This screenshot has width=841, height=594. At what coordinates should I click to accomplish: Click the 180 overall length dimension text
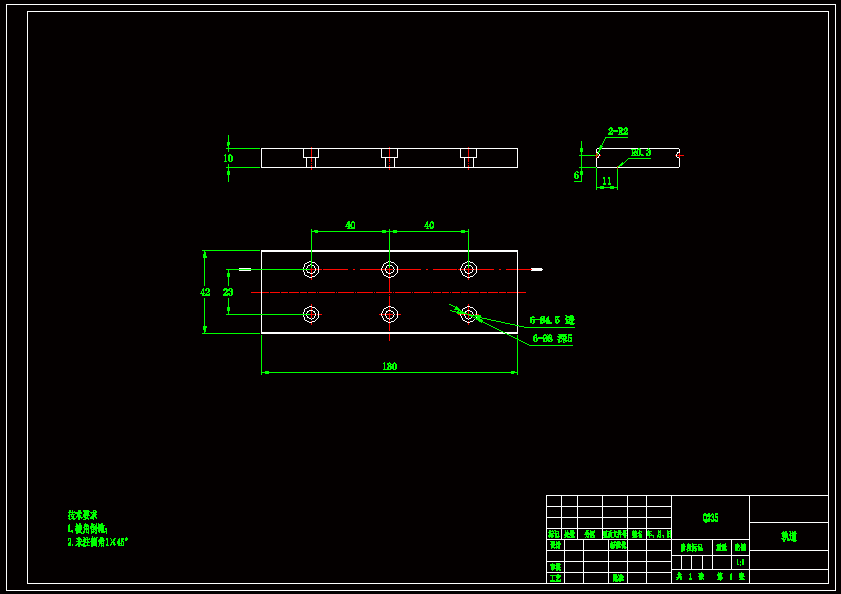tap(389, 367)
